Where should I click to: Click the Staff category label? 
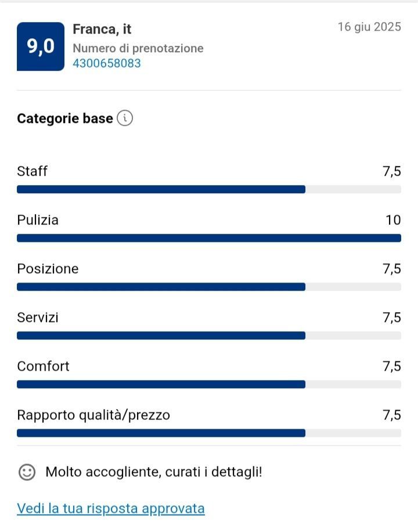[x=33, y=171]
